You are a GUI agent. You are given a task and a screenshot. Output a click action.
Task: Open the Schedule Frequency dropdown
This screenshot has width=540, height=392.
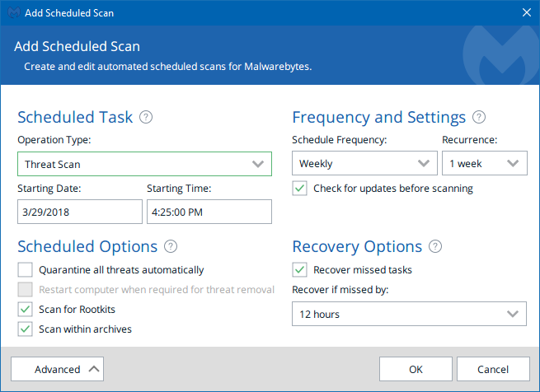364,163
